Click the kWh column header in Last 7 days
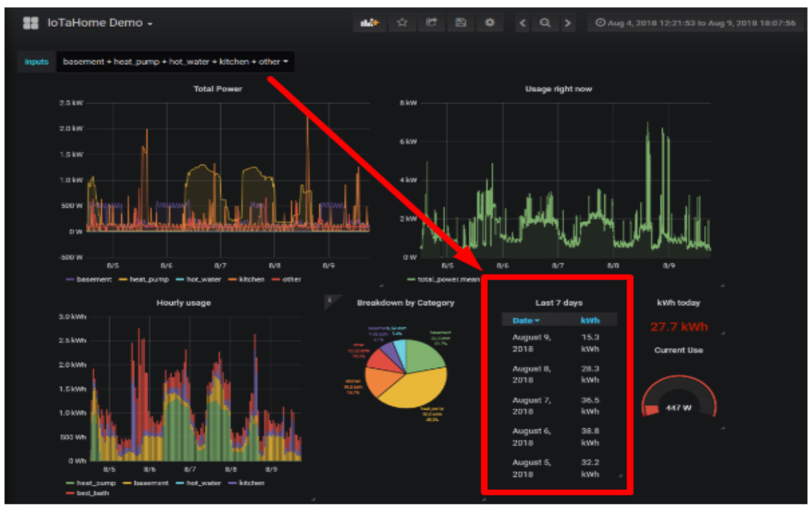Viewport: 812px width, 507px height. [590, 320]
